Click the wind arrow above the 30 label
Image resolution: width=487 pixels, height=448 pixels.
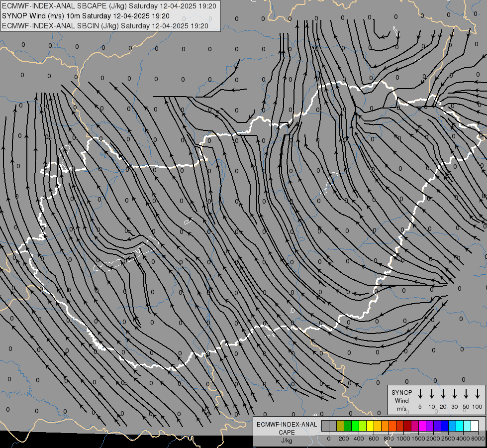454,394
